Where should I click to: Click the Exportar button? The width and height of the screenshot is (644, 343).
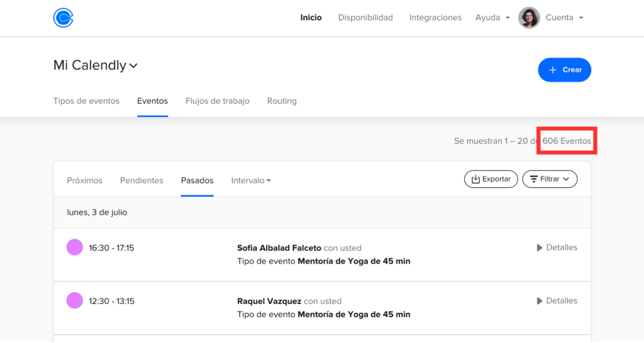(491, 179)
